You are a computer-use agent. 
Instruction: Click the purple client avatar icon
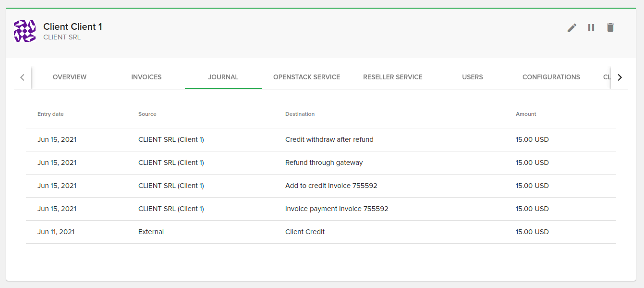pyautogui.click(x=24, y=31)
